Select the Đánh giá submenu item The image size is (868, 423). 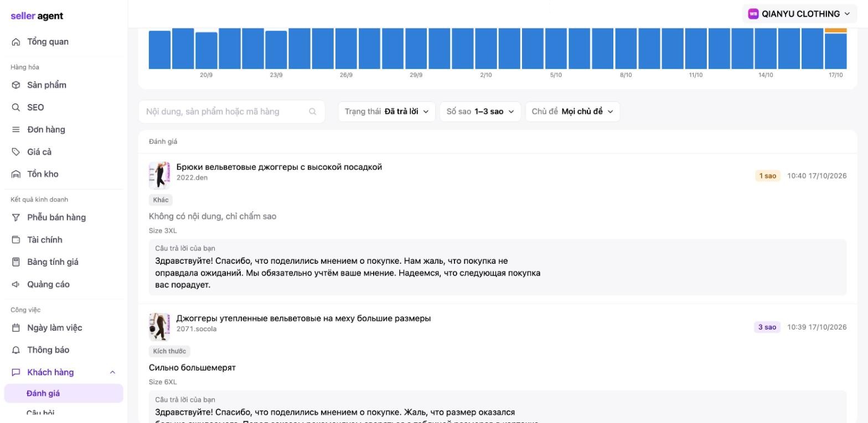click(64, 393)
